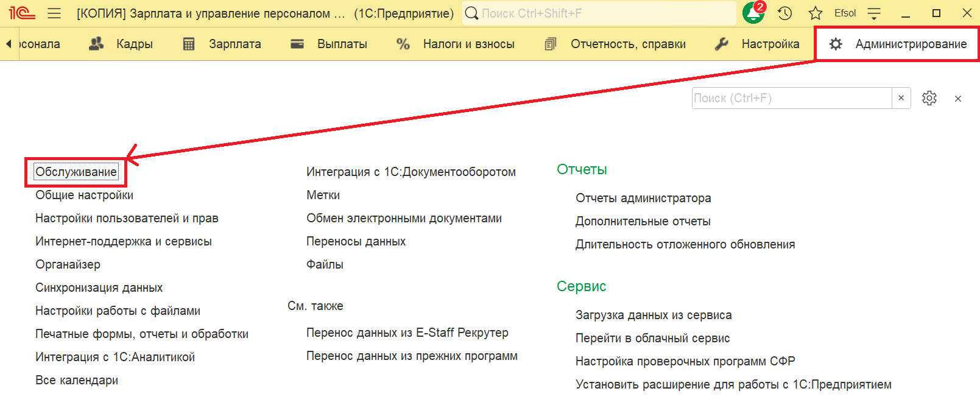The height and width of the screenshot is (405, 980).
Task: Click the Отчетность documents icon
Action: 550,44
